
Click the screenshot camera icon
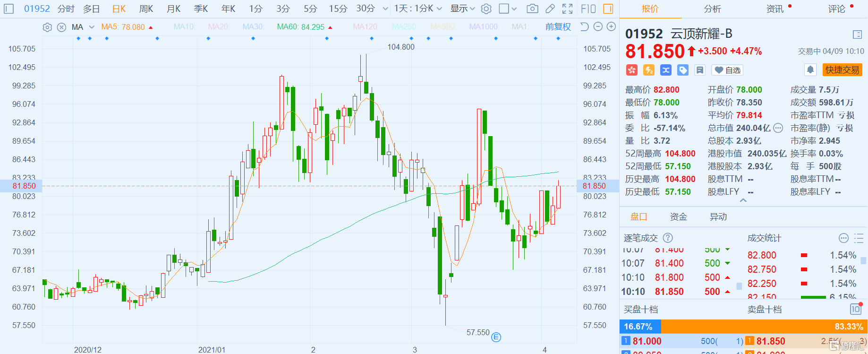pyautogui.click(x=532, y=9)
